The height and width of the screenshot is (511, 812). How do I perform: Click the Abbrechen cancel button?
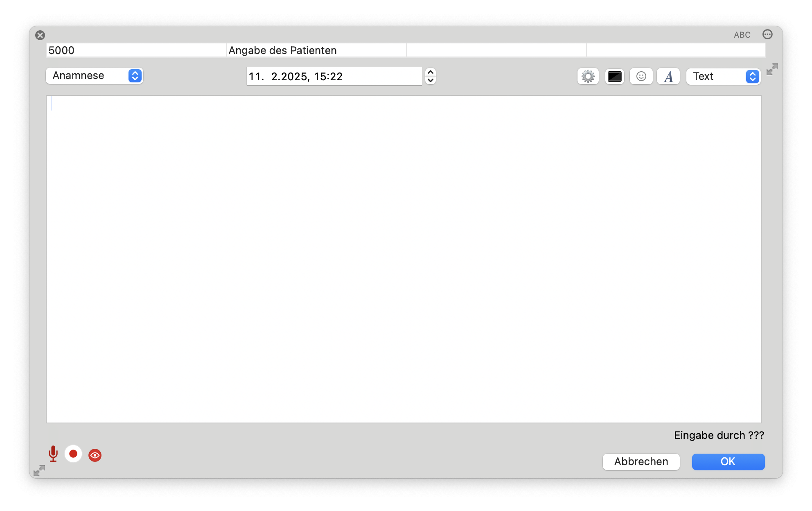(x=641, y=461)
